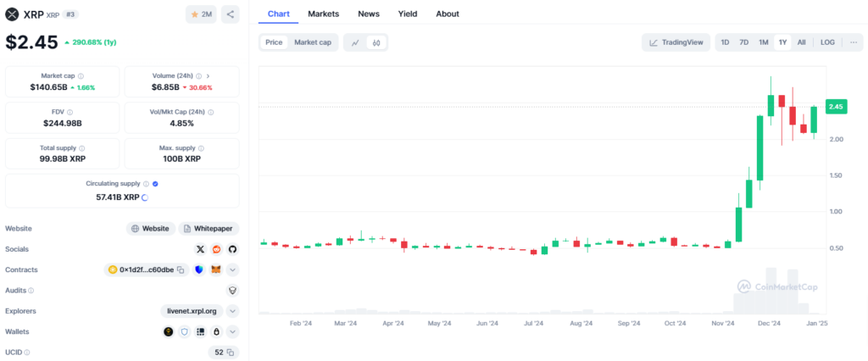
Task: Add XRP to watchlist via star button
Action: 201,14
